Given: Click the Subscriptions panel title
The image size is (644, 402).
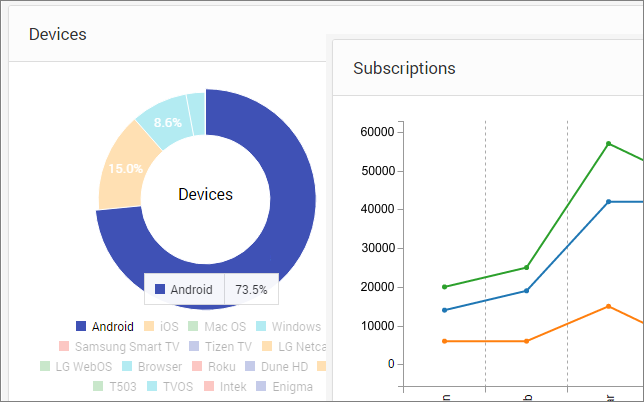Looking at the screenshot, I should pyautogui.click(x=404, y=68).
